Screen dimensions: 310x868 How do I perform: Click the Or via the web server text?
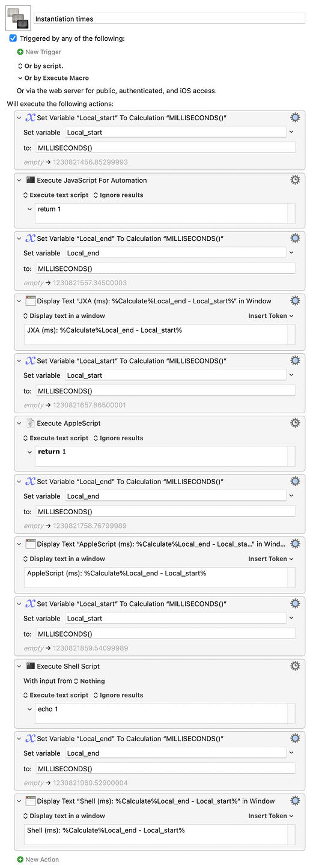point(117,91)
